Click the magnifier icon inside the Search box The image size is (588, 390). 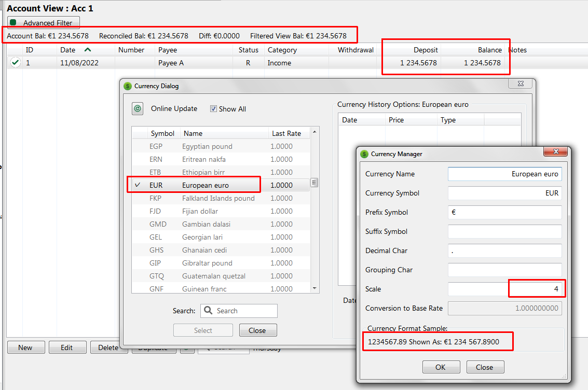[x=208, y=310]
